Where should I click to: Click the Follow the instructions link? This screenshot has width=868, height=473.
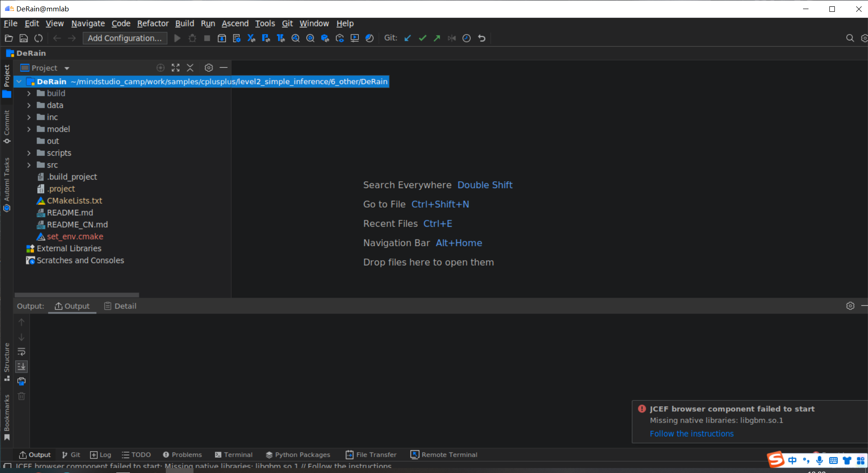pos(691,433)
